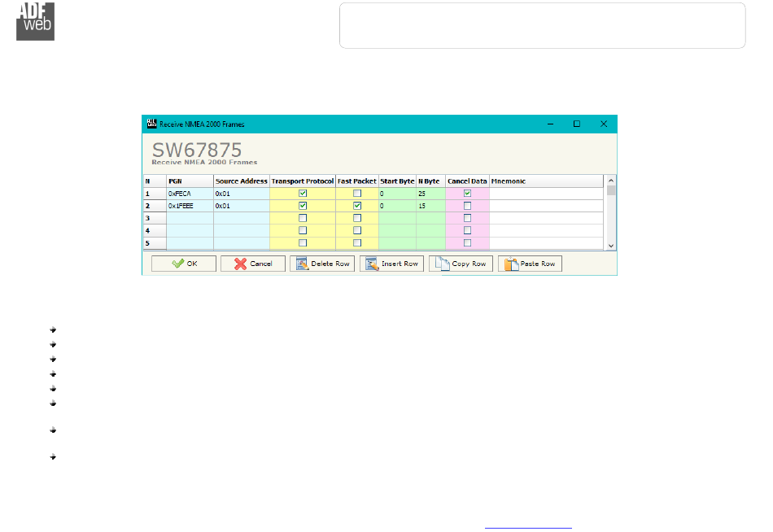Enable Transport Protocol in row 5
This screenshot has height=532, width=773.
pos(303,242)
